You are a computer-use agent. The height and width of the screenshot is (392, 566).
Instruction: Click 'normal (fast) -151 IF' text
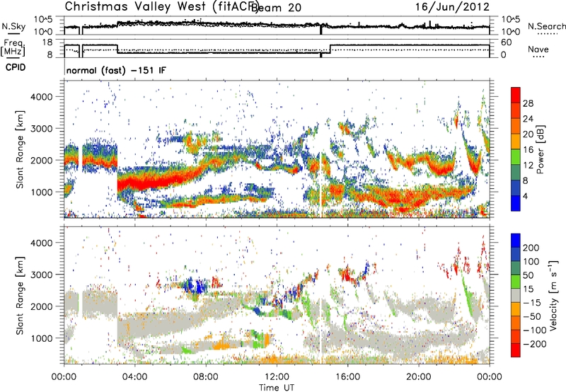tap(116, 70)
